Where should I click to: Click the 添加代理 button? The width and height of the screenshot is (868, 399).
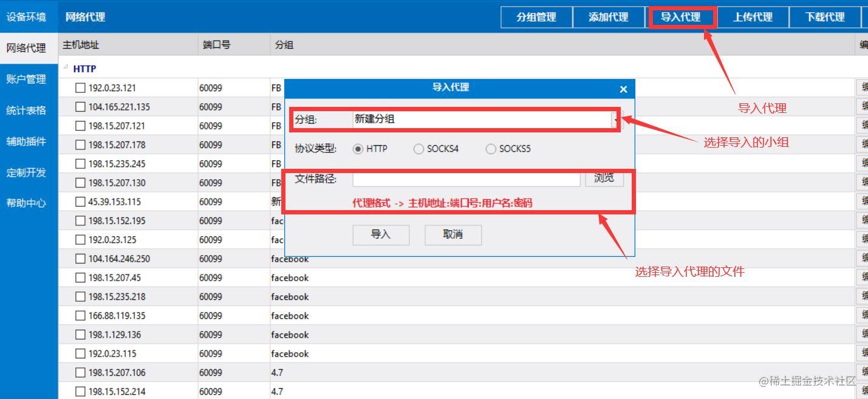[x=609, y=17]
